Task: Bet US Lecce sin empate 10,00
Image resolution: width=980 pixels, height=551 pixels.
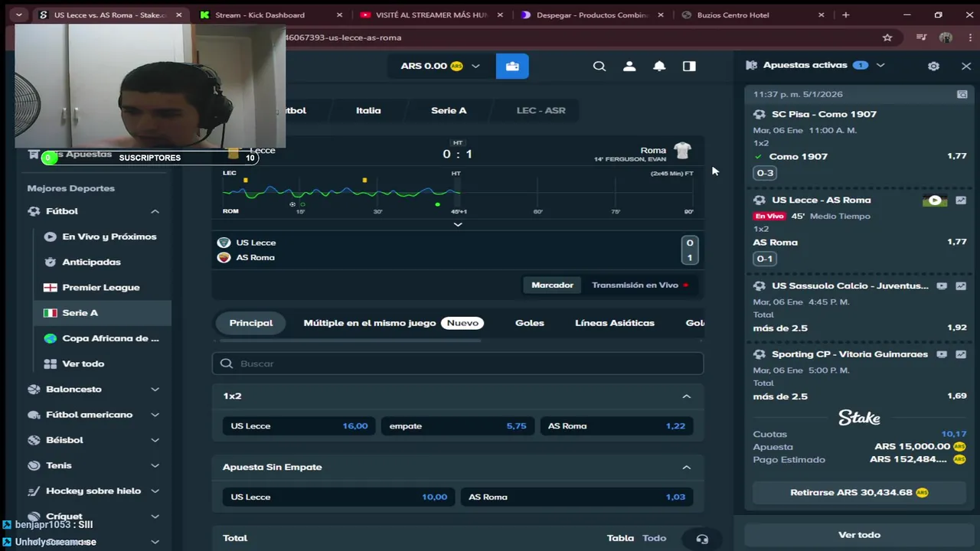Action: (x=338, y=497)
